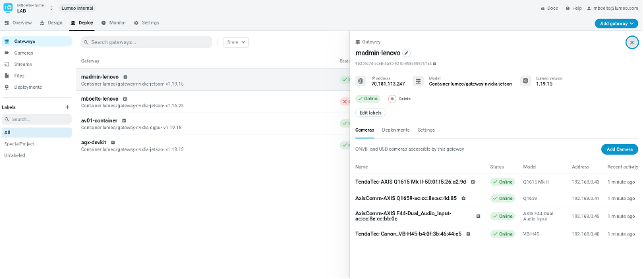
Task: Select the av01-container gateway row
Action: (x=213, y=124)
